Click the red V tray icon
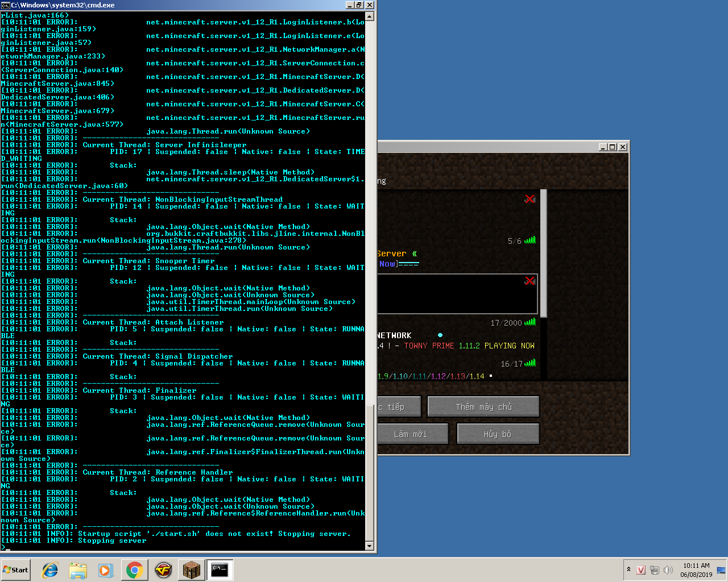Viewport: 728px width, 582px height. [x=641, y=570]
